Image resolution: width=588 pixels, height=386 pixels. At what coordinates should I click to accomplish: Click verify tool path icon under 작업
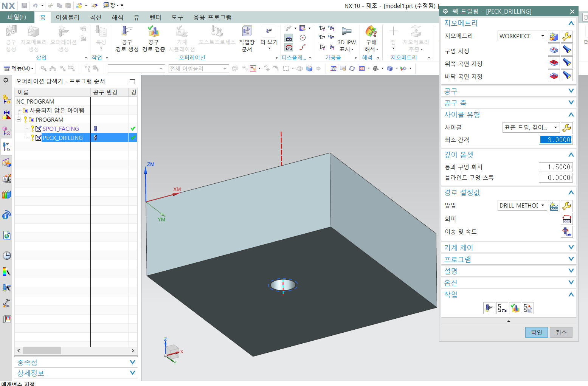click(x=515, y=308)
